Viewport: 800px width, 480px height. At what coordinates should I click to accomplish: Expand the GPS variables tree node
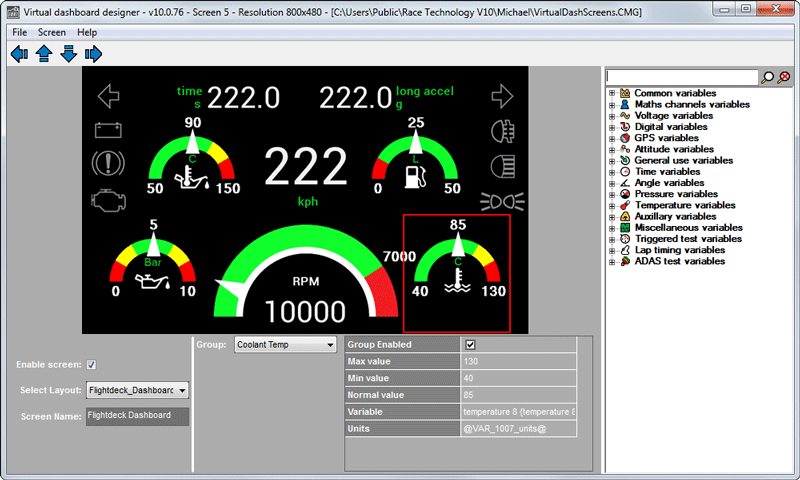pos(611,138)
